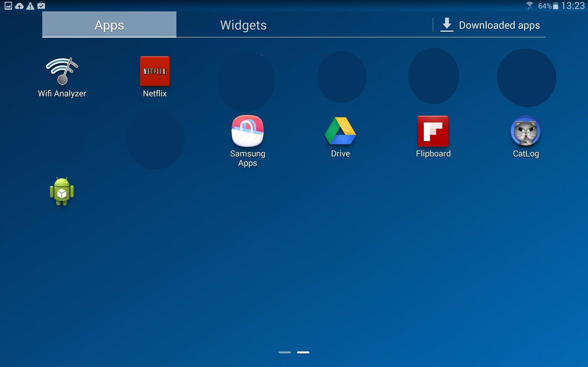Tap the clock showing 13:23
This screenshot has width=588, height=367.
(573, 6)
